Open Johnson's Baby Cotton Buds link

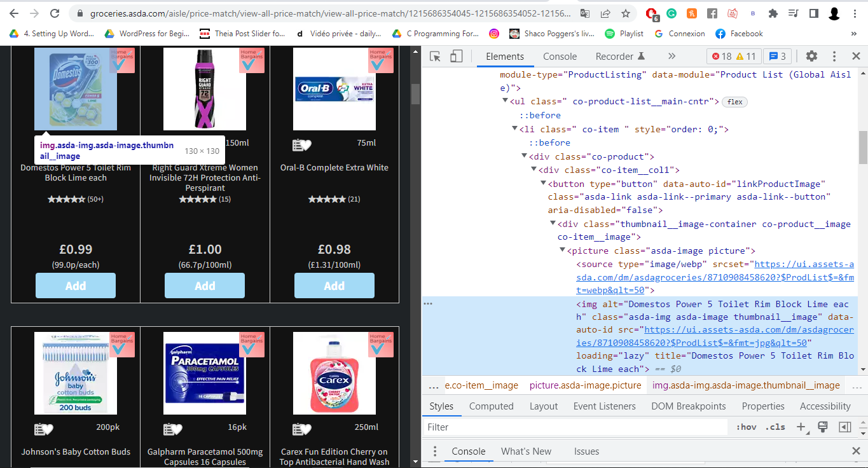pos(76,452)
